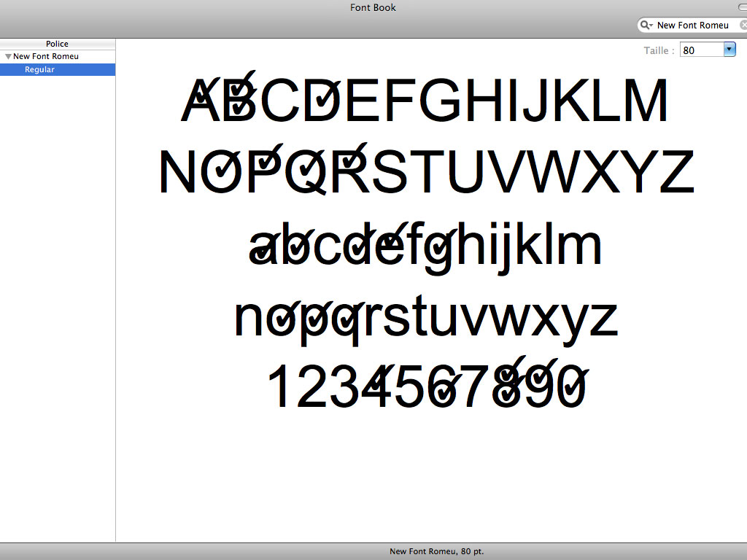The height and width of the screenshot is (560, 747).
Task: Select the Regular font style
Action: 39,69
